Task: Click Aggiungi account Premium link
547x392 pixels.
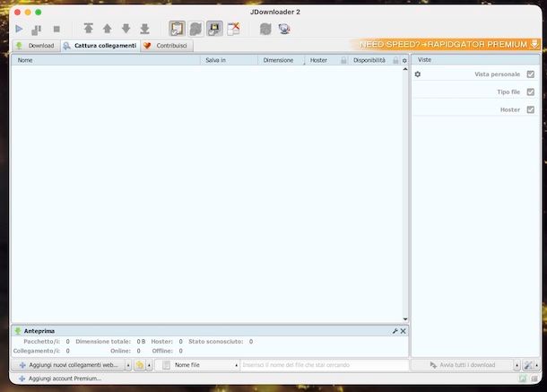Action: click(x=60, y=379)
